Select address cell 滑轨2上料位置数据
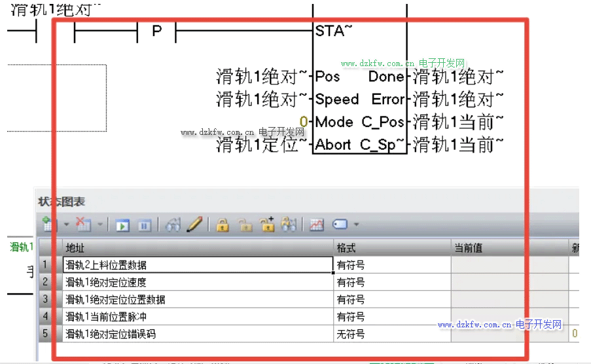Image resolution: width=591 pixels, height=364 pixels. (196, 264)
